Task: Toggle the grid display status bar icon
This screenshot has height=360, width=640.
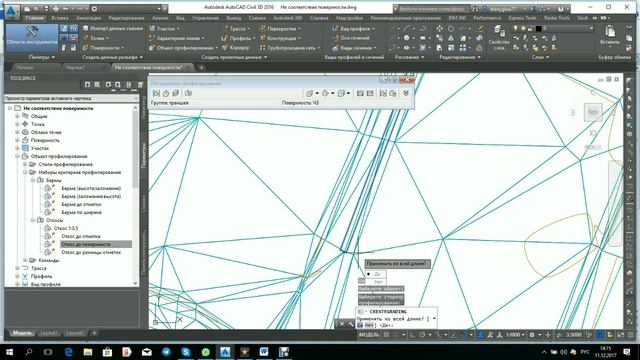Action: 386,335
